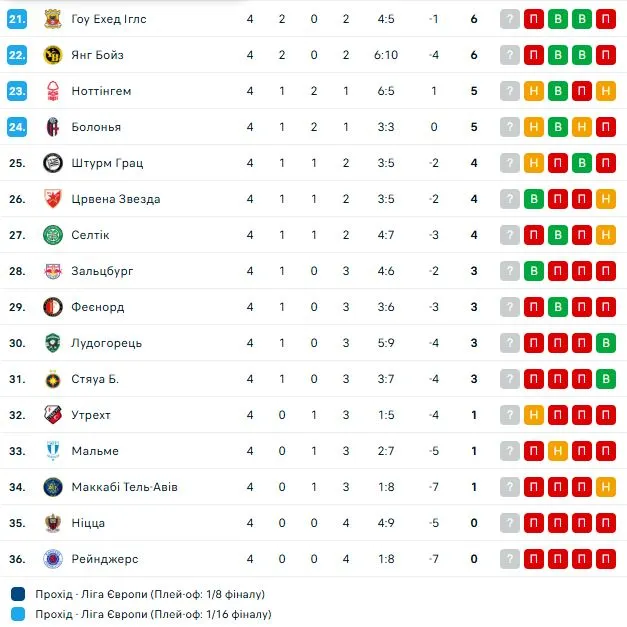This screenshot has width=627, height=627.
Task: Click the Nottingham Forest club crest
Action: coord(53,91)
